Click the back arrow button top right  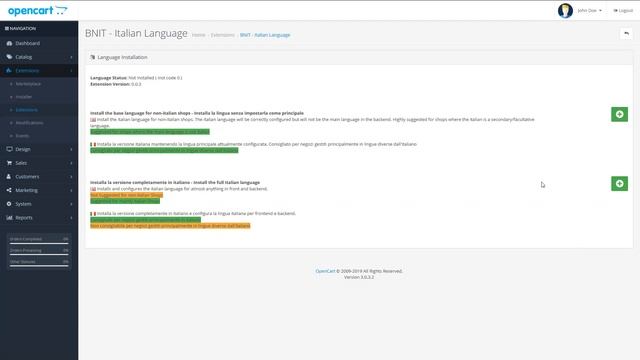click(x=627, y=33)
